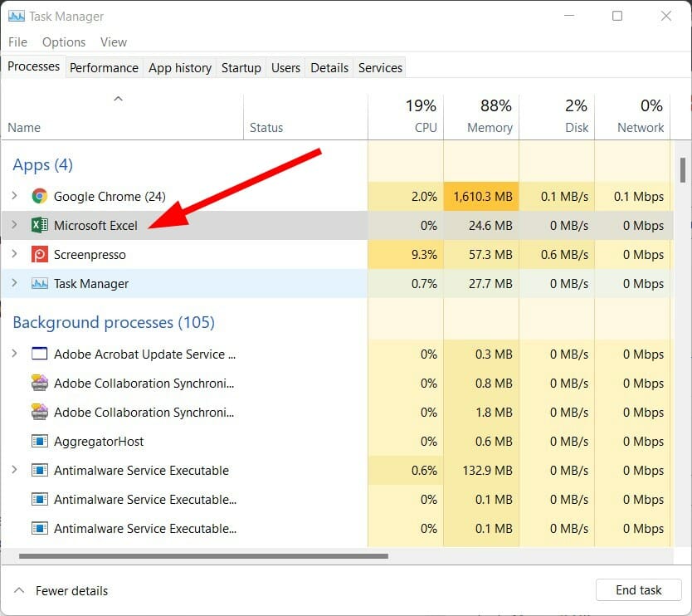Click Chrome's "2.0%" CPU value
The width and height of the screenshot is (692, 616).
424,197
